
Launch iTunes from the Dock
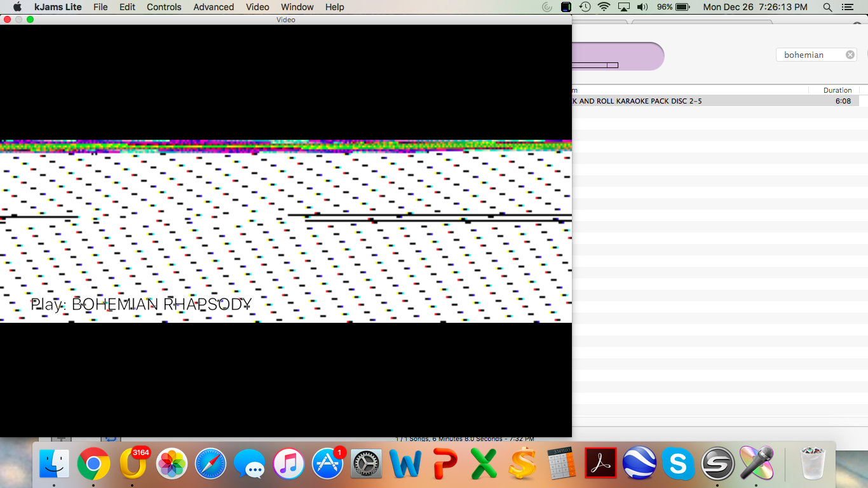click(x=289, y=463)
